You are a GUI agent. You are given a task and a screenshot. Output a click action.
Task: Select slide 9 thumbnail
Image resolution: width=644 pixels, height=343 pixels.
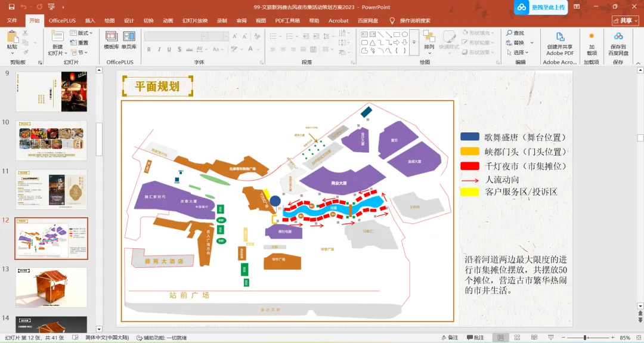click(51, 92)
